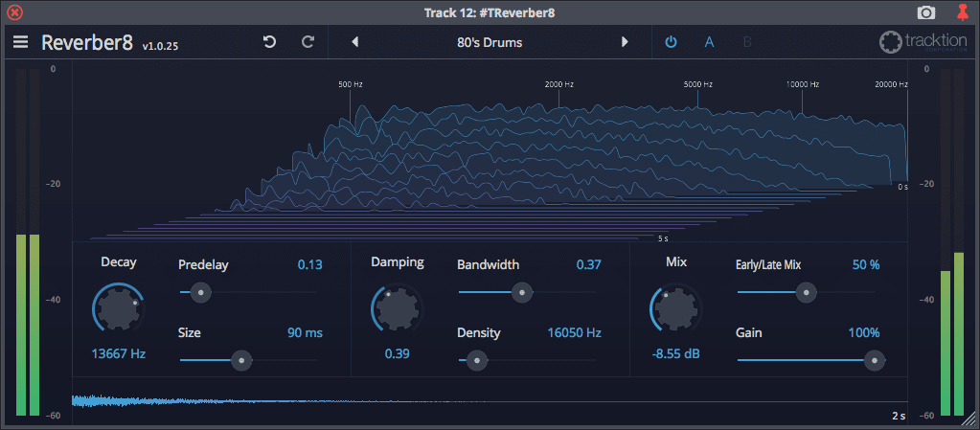Take a snapshot with the camera icon
Viewport: 980px width, 430px height.
(925, 12)
